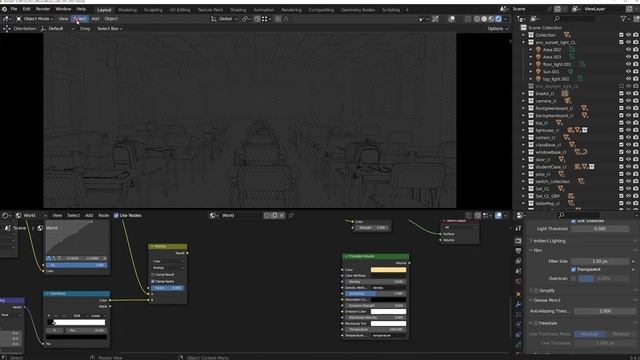The height and width of the screenshot is (360, 640).
Task: Open the viewport Add menu
Action: pos(95,19)
